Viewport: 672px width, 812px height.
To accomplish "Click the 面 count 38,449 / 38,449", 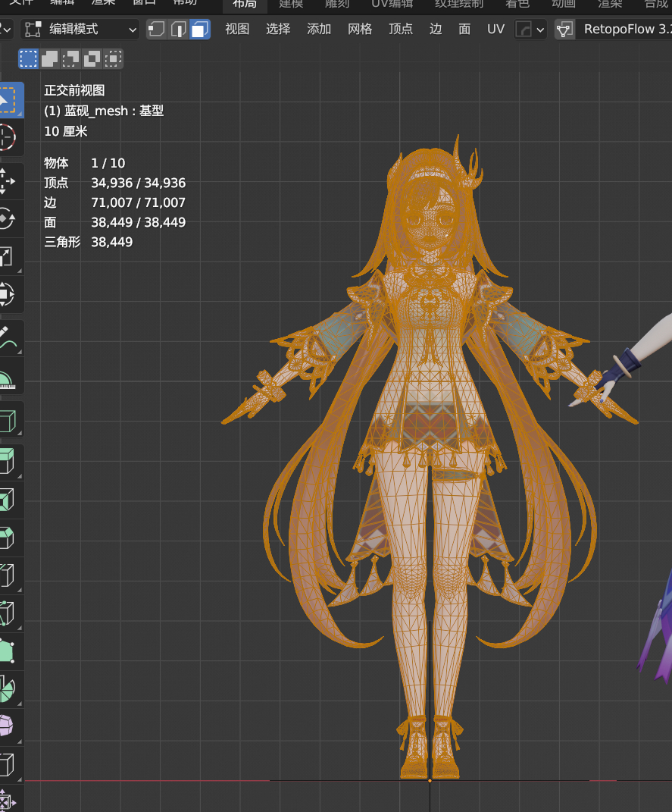I will [x=138, y=222].
